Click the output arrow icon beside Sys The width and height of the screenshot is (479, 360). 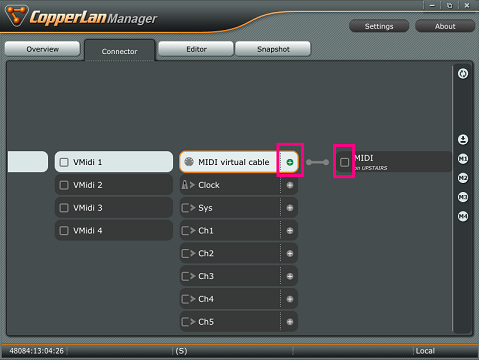point(188,208)
